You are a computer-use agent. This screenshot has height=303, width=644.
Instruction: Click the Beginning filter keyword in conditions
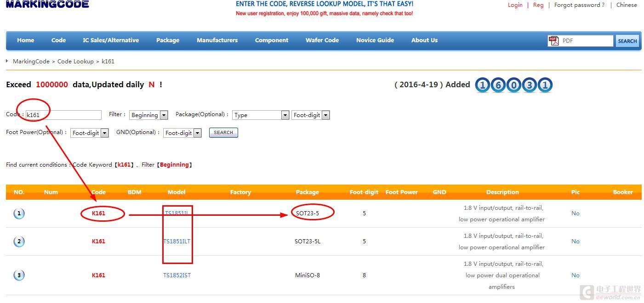(x=175, y=165)
